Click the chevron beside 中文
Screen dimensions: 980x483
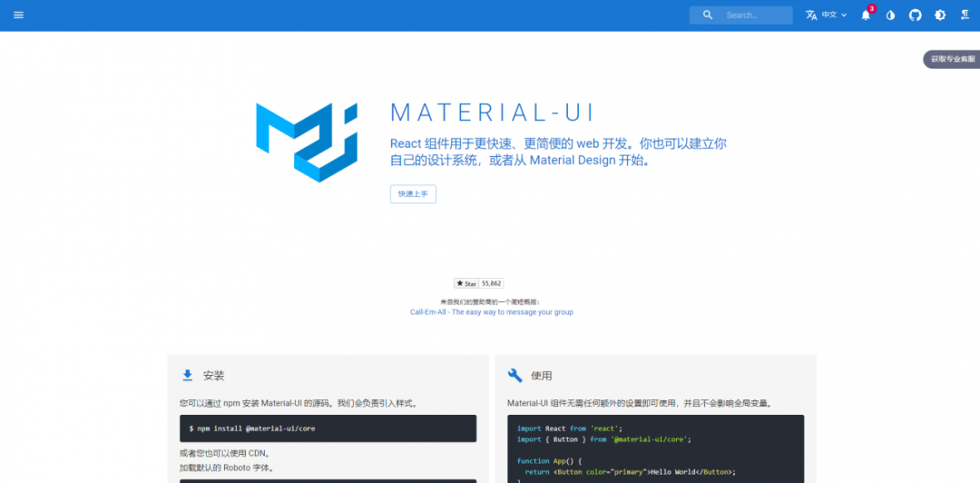844,15
